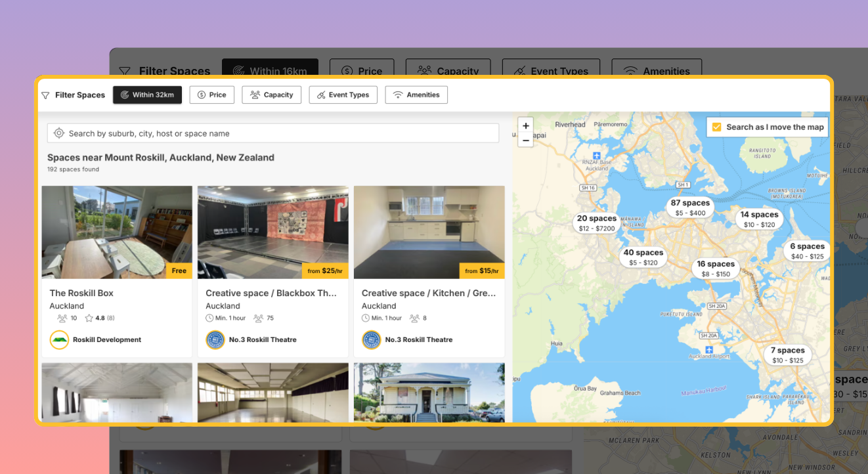The width and height of the screenshot is (868, 474).
Task: Select the 87 spaces map cluster
Action: [690, 207]
